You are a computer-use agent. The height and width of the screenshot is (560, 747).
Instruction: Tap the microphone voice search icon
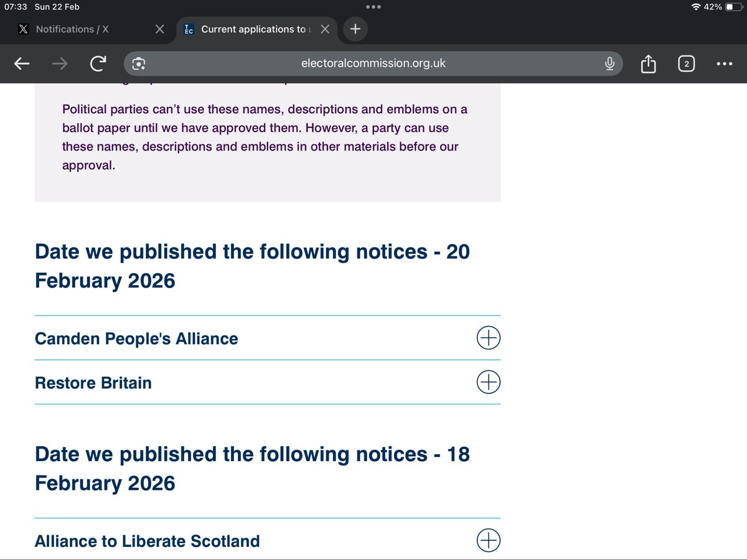pyautogui.click(x=610, y=63)
